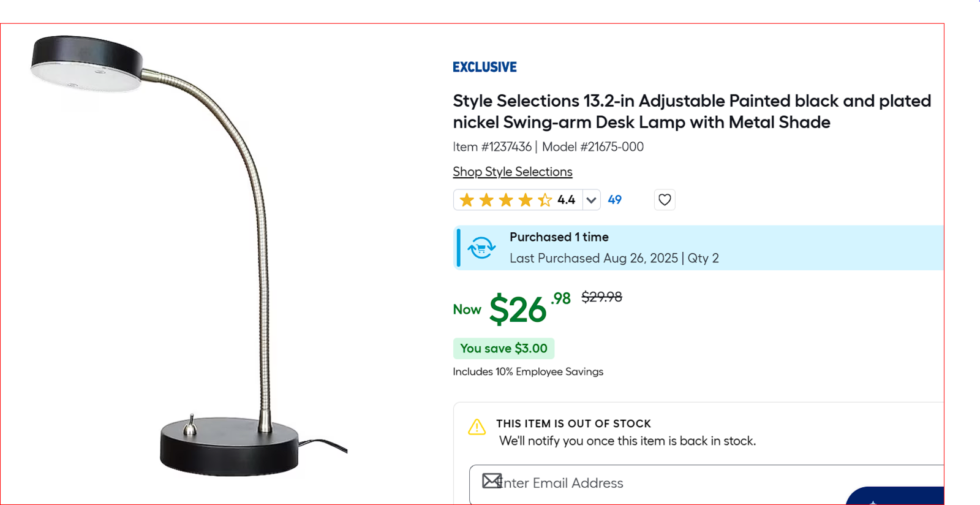Screen dimensions: 980x505
Task: Click the heart icon to favorite the lamp
Action: tap(664, 200)
